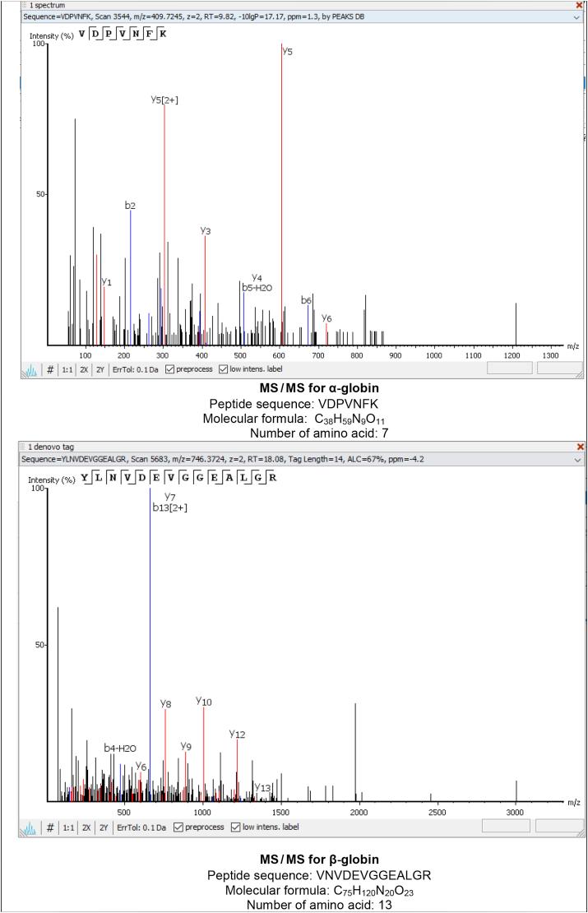Click 'Peptide sequence: VNVDEVGGEALGR' text

coord(319,875)
